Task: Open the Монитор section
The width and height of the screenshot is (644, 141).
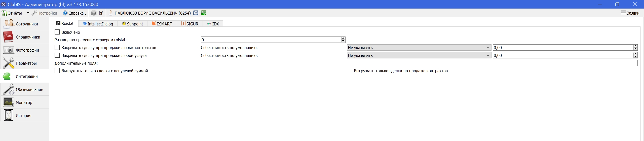Action: tap(25, 102)
